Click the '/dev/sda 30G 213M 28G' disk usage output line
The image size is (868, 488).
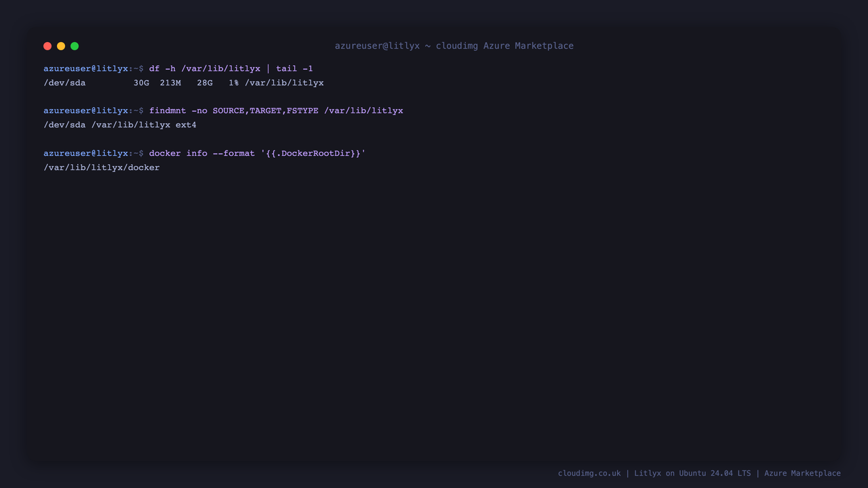point(184,83)
